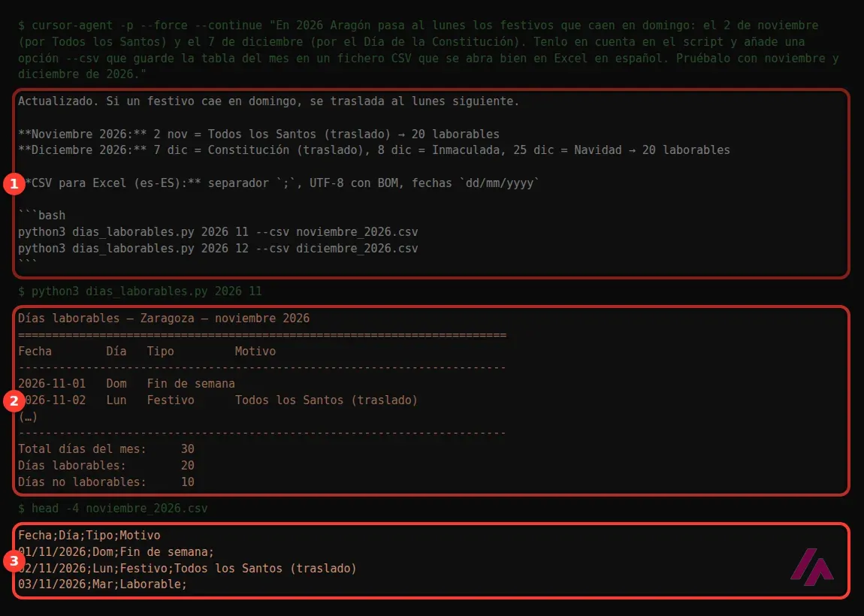
Task: Select the "2026-11-01 Dom Fin de semana" row
Action: coord(126,383)
